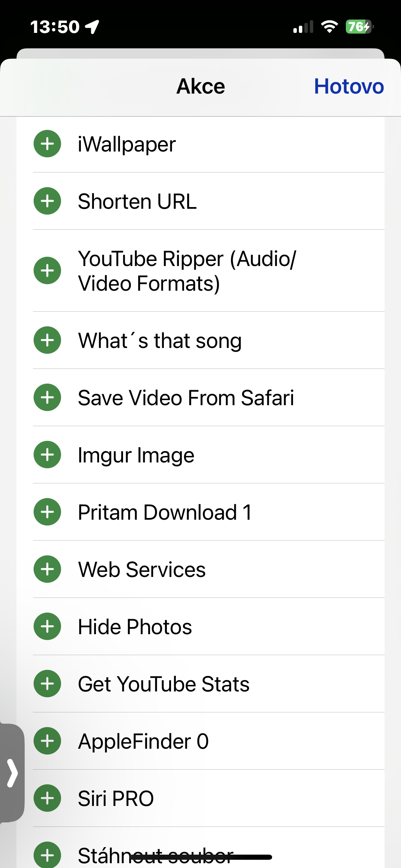This screenshot has height=868, width=401.
Task: Add Siri PRO using its plus icon
Action: pos(47,798)
